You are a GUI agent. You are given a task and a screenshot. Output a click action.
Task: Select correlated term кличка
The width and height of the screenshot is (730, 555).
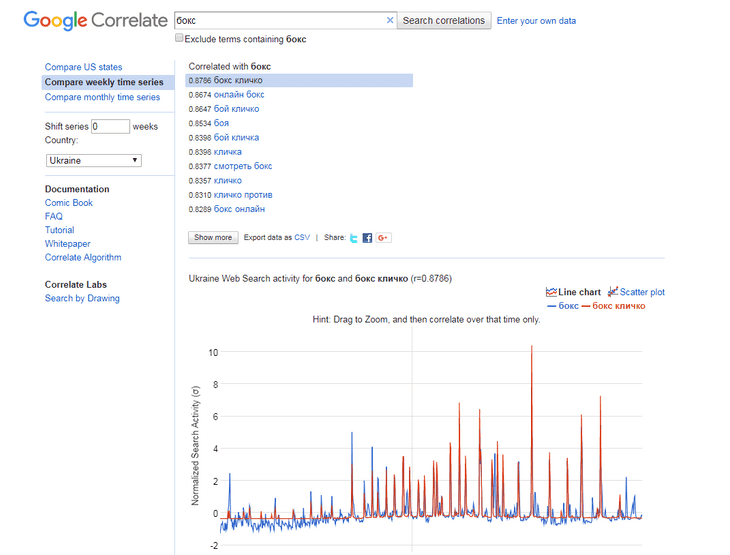(x=228, y=152)
